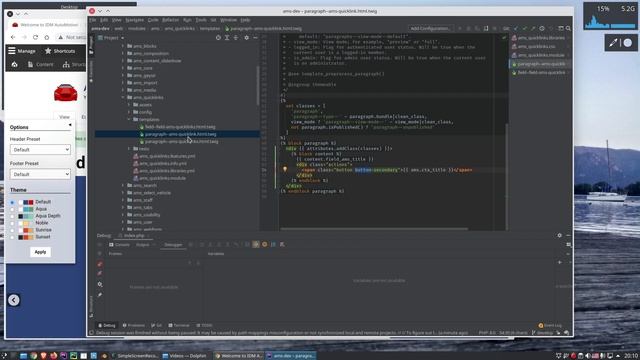Open Event Log in status bar
Image resolution: width=640 pixels, height=360 pixels.
click(x=550, y=326)
